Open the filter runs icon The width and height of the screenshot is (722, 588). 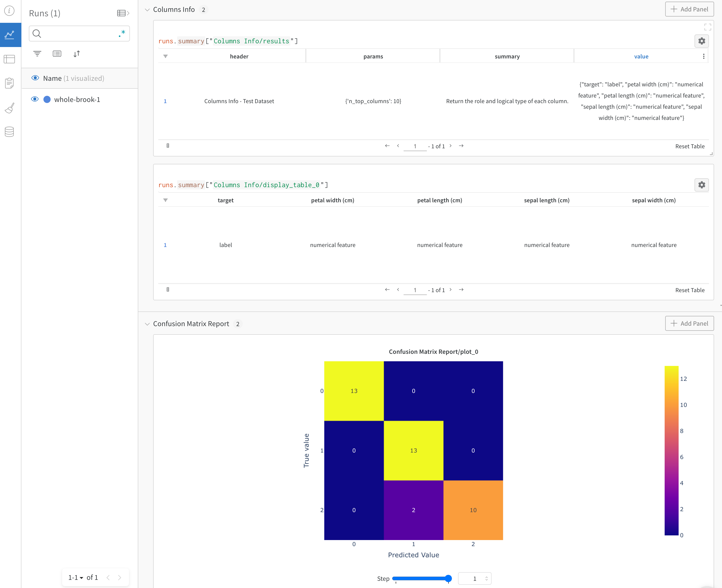click(37, 54)
